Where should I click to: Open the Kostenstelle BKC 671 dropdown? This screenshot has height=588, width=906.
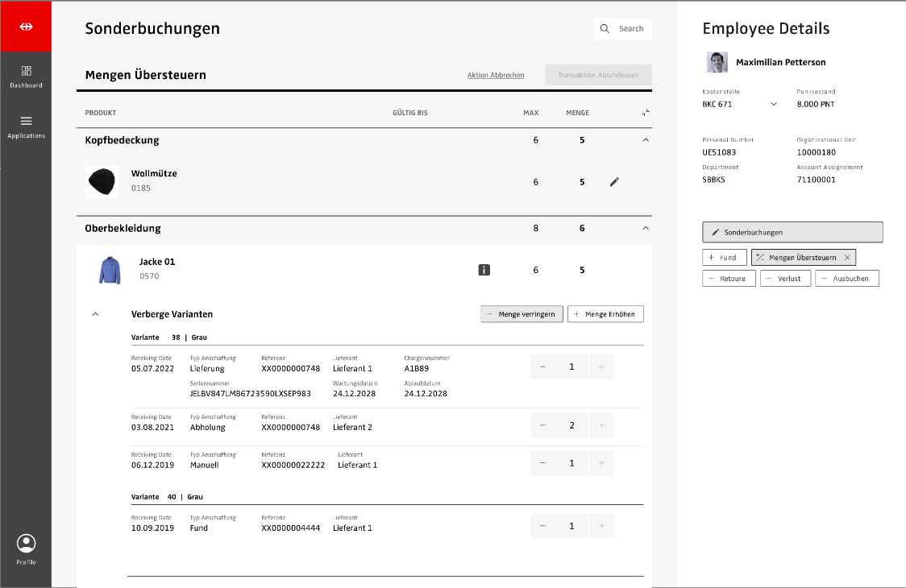click(774, 105)
